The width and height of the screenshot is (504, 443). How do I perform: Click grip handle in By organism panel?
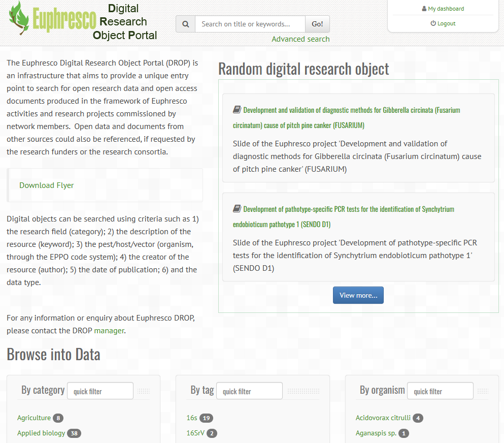483,391
